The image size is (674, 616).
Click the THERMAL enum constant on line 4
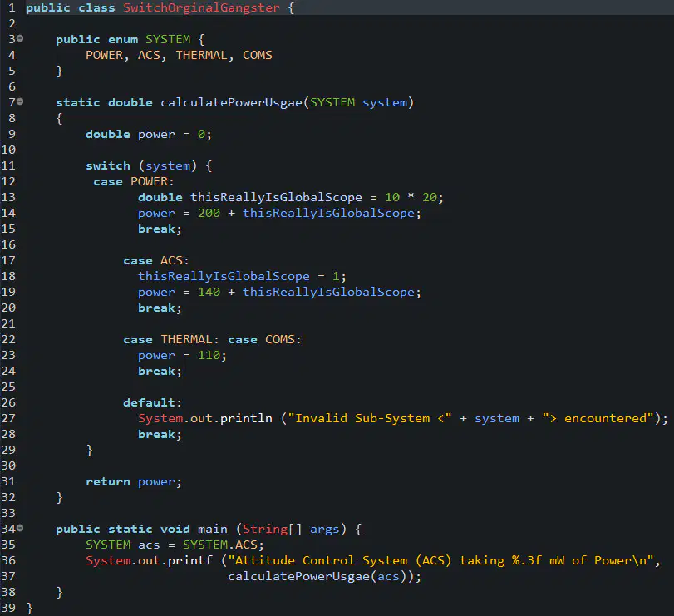pos(201,55)
